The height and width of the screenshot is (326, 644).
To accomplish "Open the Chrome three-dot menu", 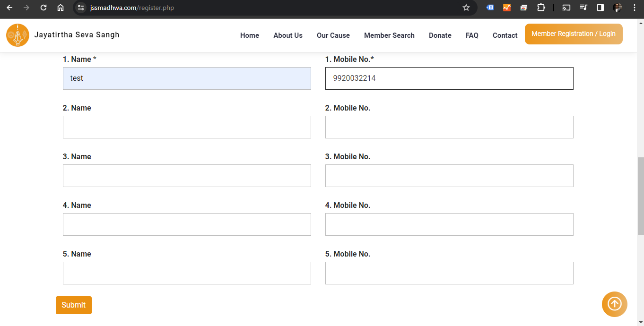I will coord(634,8).
